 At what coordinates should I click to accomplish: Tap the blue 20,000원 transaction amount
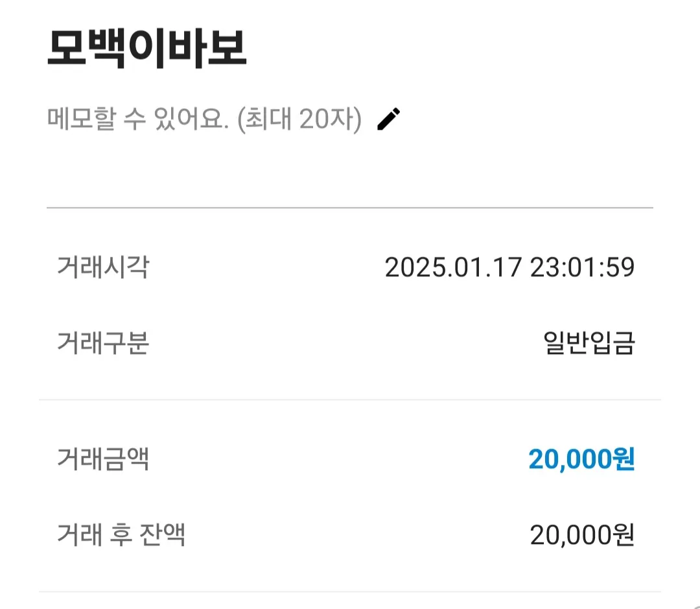click(581, 459)
